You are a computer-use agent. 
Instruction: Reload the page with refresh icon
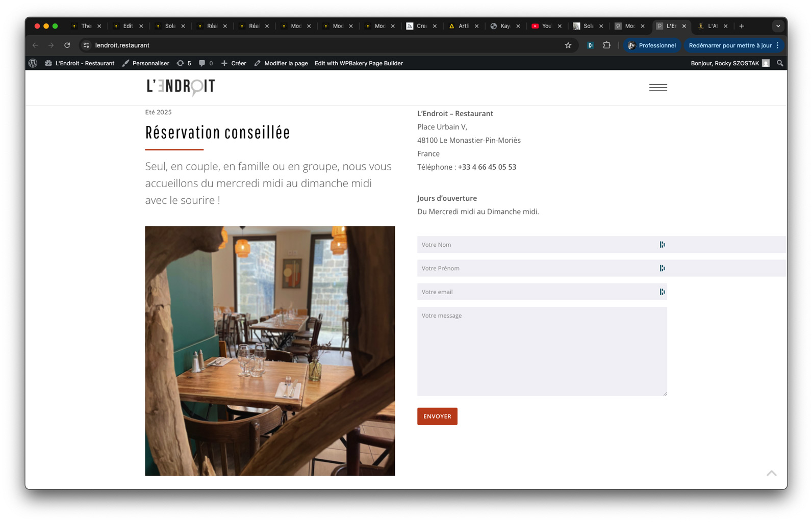click(67, 45)
